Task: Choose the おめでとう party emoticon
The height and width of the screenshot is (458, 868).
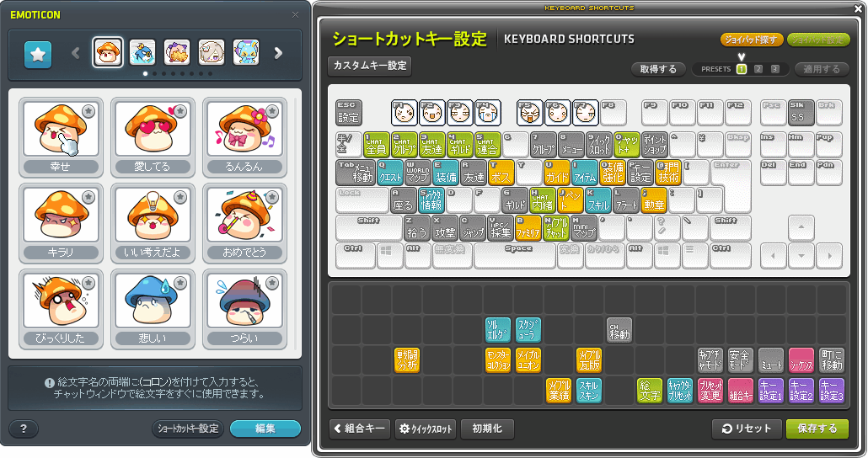Action: 244,223
